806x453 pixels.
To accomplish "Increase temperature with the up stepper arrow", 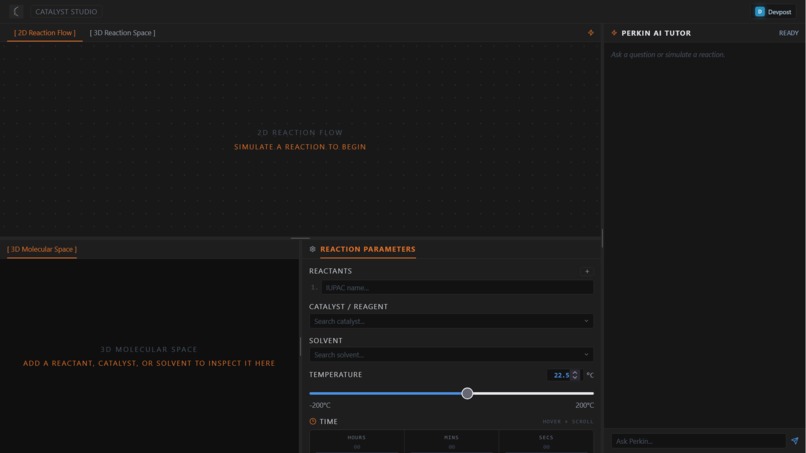I will pos(575,372).
